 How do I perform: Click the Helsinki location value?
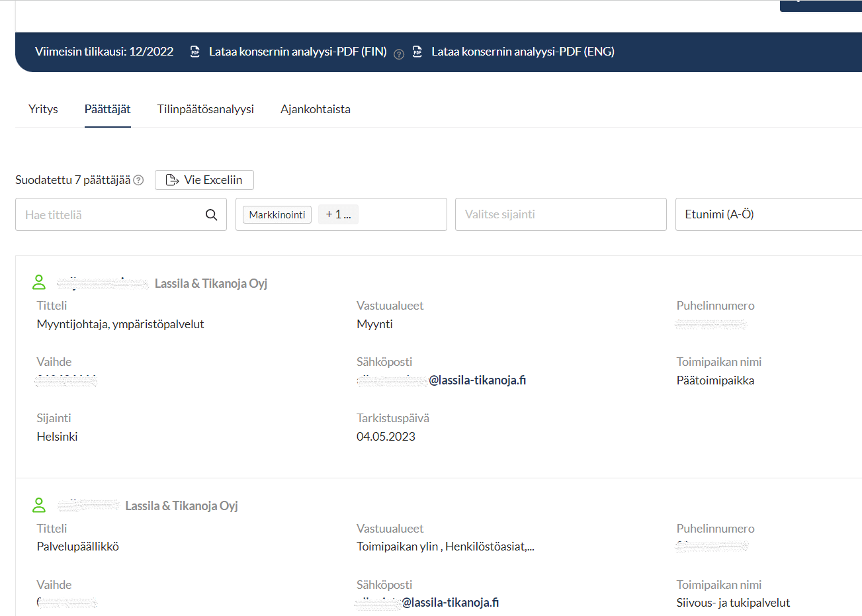point(58,437)
